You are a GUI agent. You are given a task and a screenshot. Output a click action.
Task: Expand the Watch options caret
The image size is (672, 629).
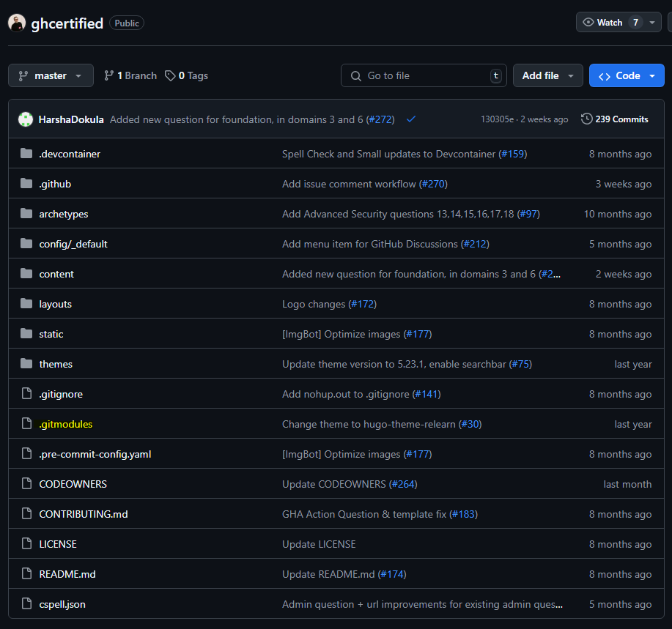[652, 22]
